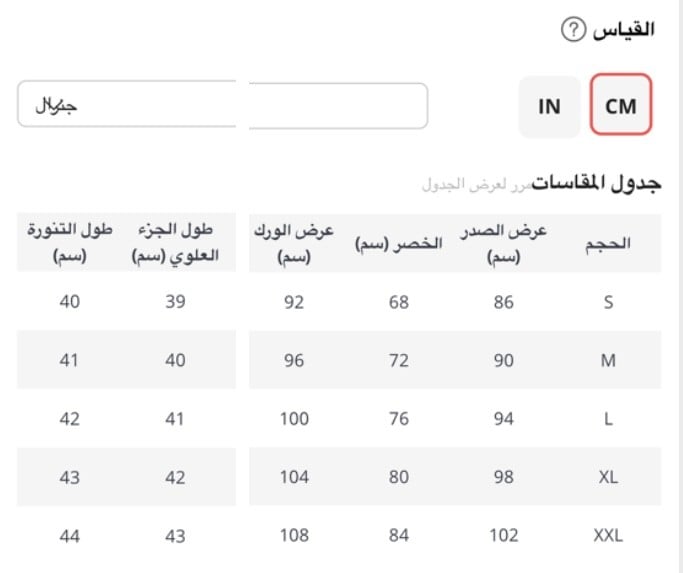The height and width of the screenshot is (573, 683).
Task: Switch measurement unit to IN
Action: click(x=549, y=106)
